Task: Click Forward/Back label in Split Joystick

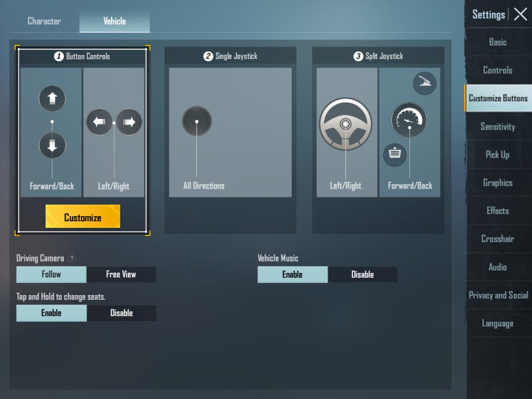Action: click(x=410, y=186)
